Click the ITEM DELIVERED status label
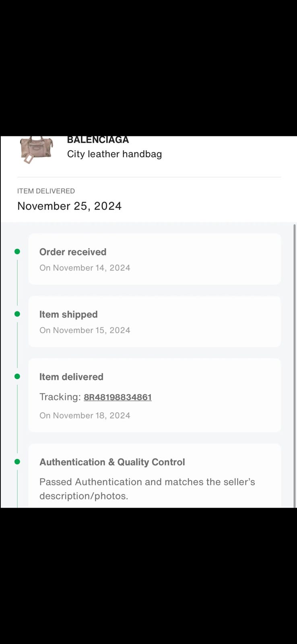The height and width of the screenshot is (644, 297). tap(46, 191)
